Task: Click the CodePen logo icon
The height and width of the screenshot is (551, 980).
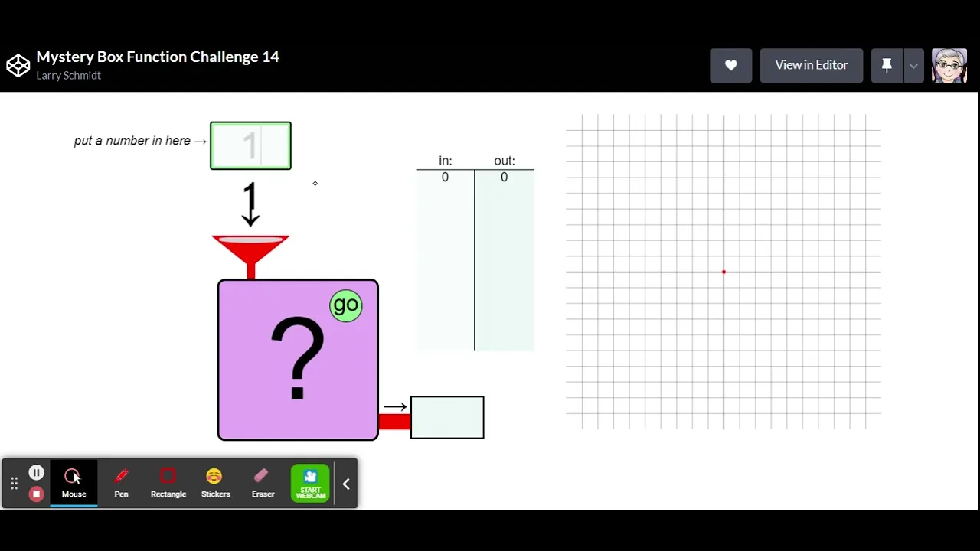Action: coord(18,65)
